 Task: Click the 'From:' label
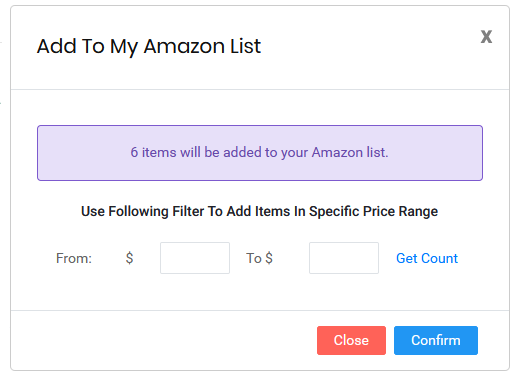(x=74, y=258)
